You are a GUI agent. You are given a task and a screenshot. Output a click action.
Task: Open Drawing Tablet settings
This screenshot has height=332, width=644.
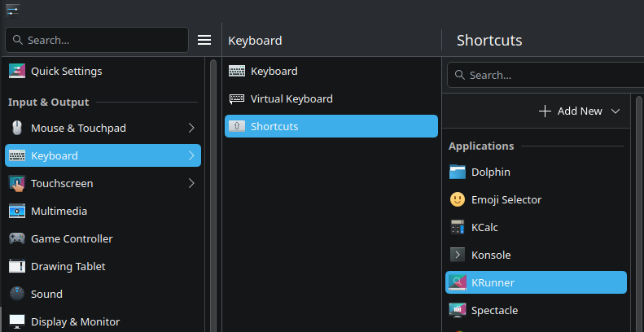coord(103,266)
